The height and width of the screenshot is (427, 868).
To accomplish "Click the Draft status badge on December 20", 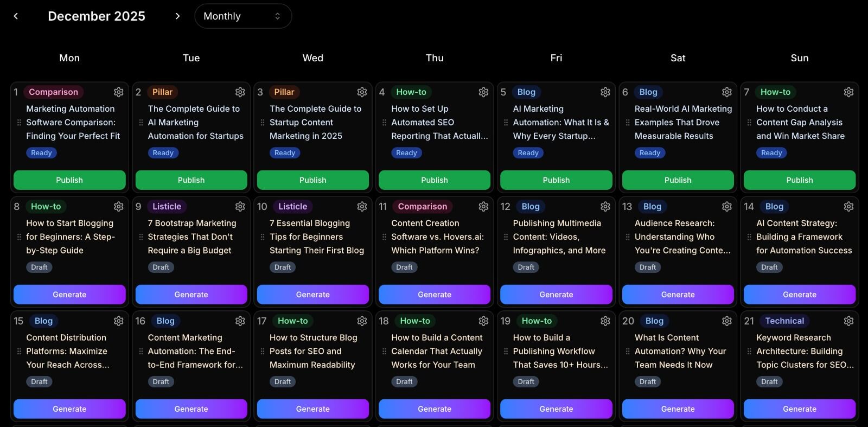I will point(648,382).
